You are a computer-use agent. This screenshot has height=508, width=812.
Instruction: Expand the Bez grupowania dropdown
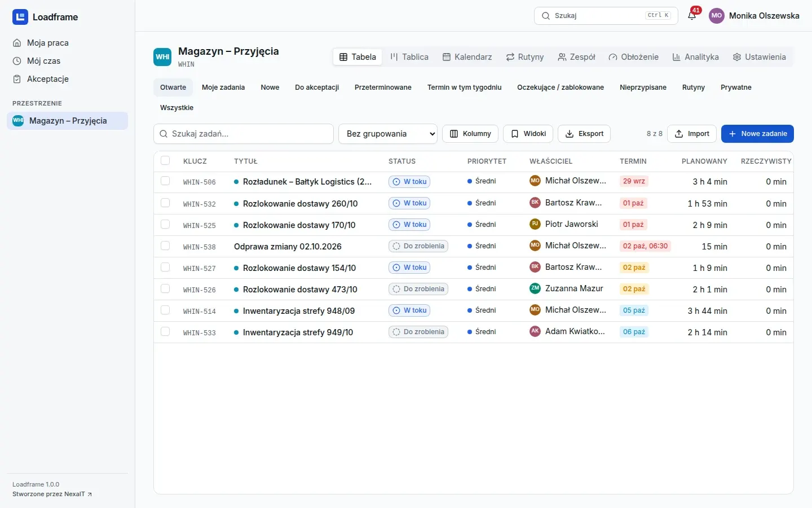[388, 134]
